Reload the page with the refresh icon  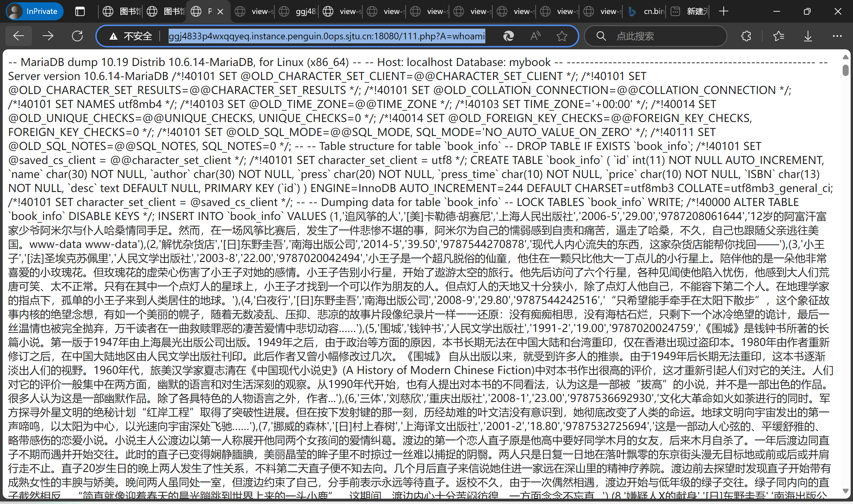coord(77,36)
